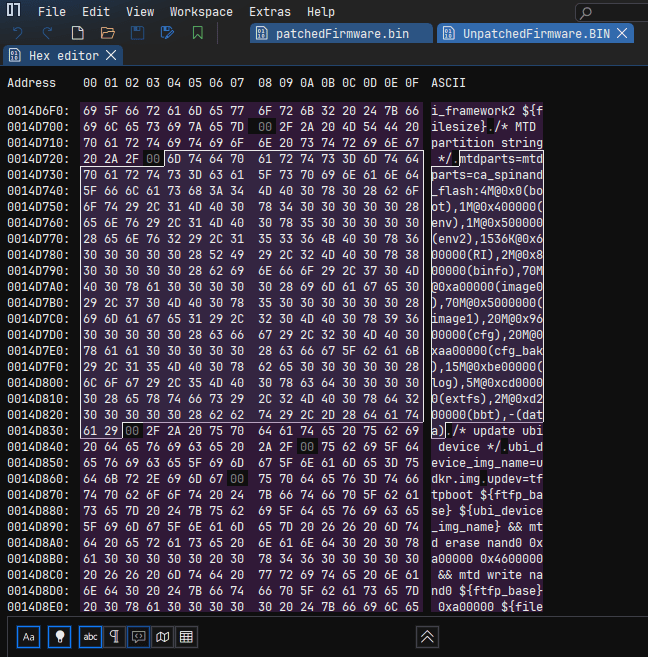The height and width of the screenshot is (657, 648).
Task: Click the file icon on patchedFirmware.bin tab
Action: [x=262, y=34]
